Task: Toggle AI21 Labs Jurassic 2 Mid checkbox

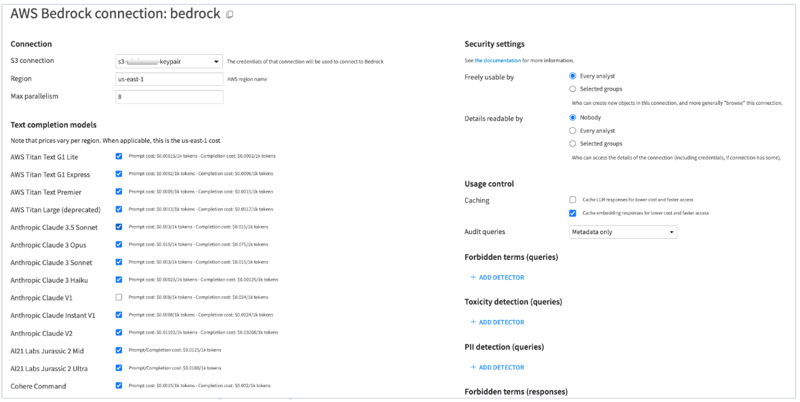Action: pyautogui.click(x=119, y=350)
